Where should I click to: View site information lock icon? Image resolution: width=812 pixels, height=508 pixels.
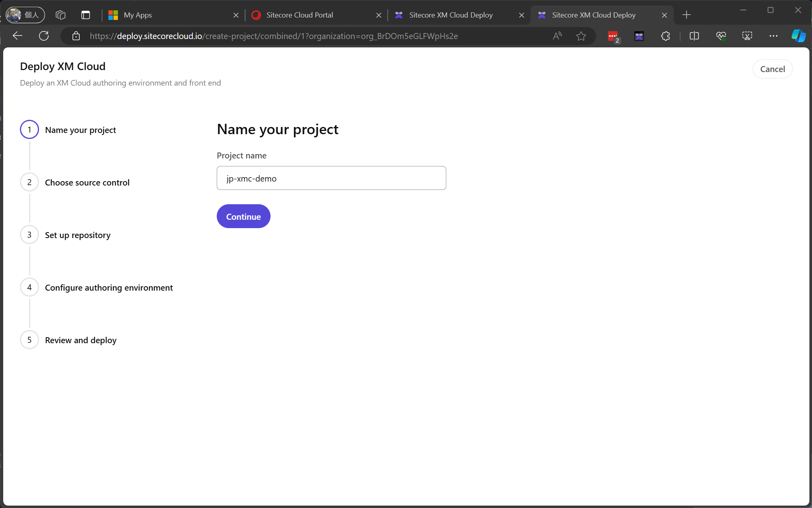click(x=76, y=36)
